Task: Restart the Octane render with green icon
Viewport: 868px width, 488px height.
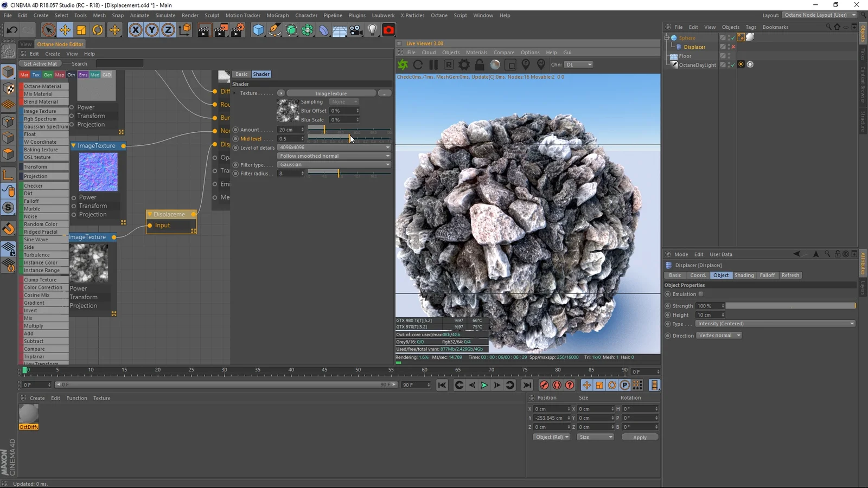Action: coord(403,64)
